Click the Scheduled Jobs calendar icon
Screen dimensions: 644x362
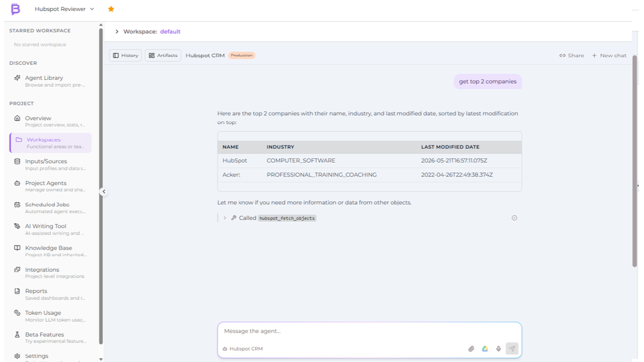17,205
